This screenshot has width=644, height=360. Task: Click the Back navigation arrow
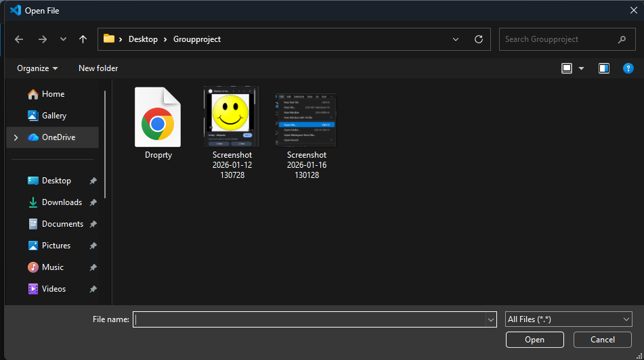coord(19,39)
